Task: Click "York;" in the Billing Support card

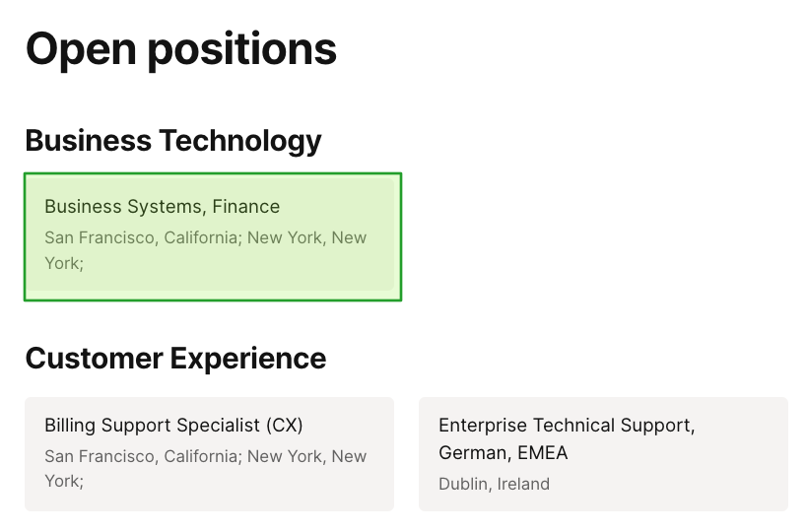Action: [64, 482]
